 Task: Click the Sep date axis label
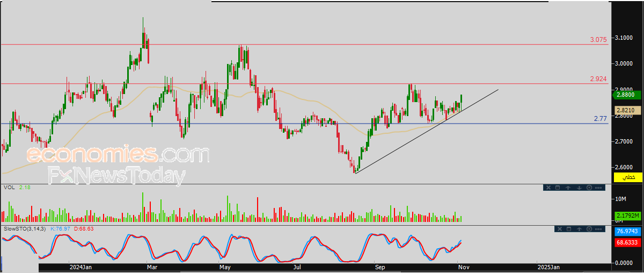[380, 267]
